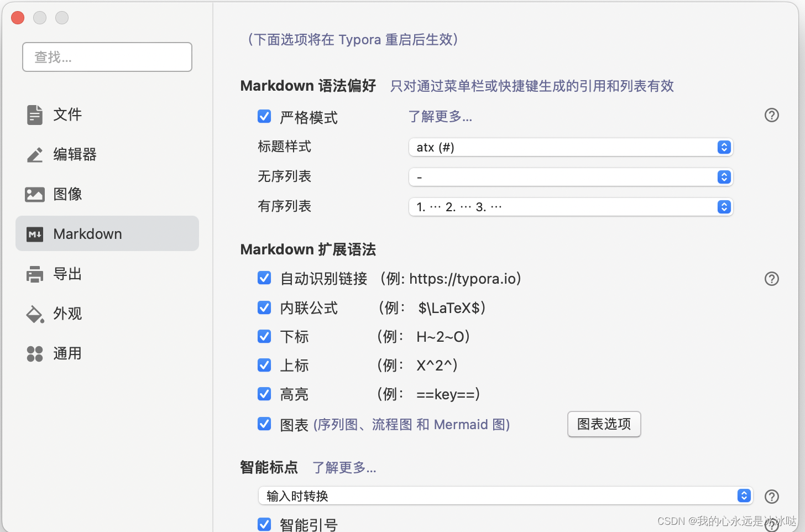This screenshot has height=532, width=805.
Task: Click the 通用 four-dots icon
Action: click(x=35, y=354)
